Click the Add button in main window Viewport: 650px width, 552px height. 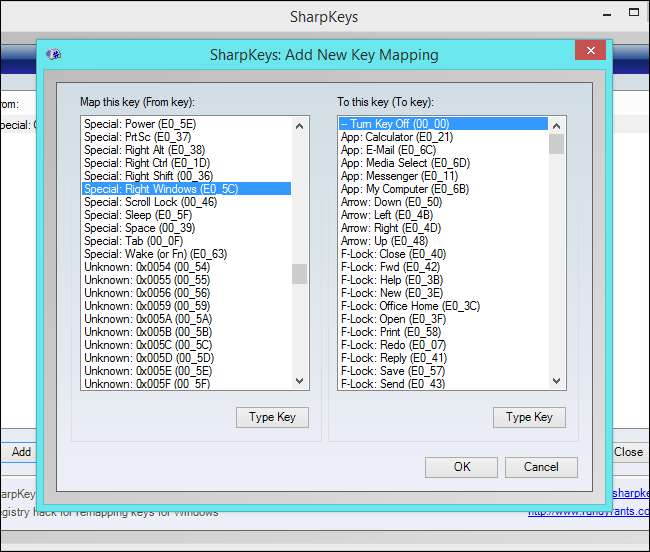pos(21,452)
